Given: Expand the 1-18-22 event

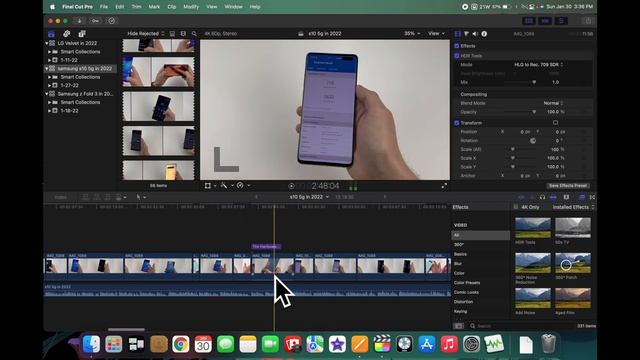Looking at the screenshot, I should pyautogui.click(x=49, y=111).
